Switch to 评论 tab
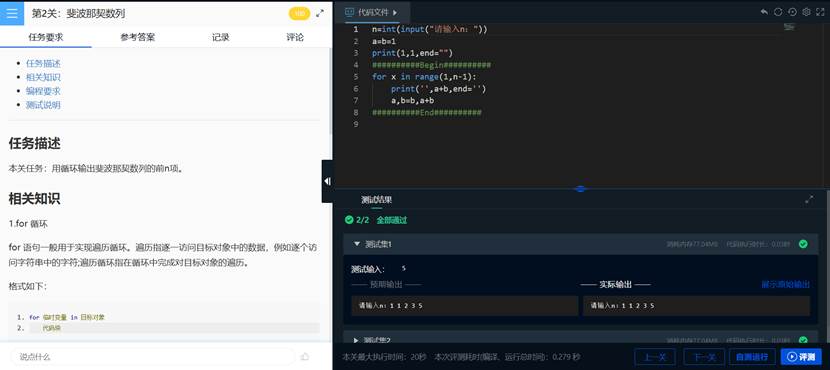 [x=295, y=37]
